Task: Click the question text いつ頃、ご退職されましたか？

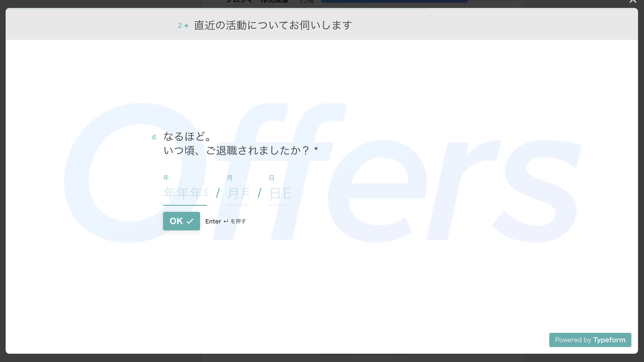Action: (237, 151)
